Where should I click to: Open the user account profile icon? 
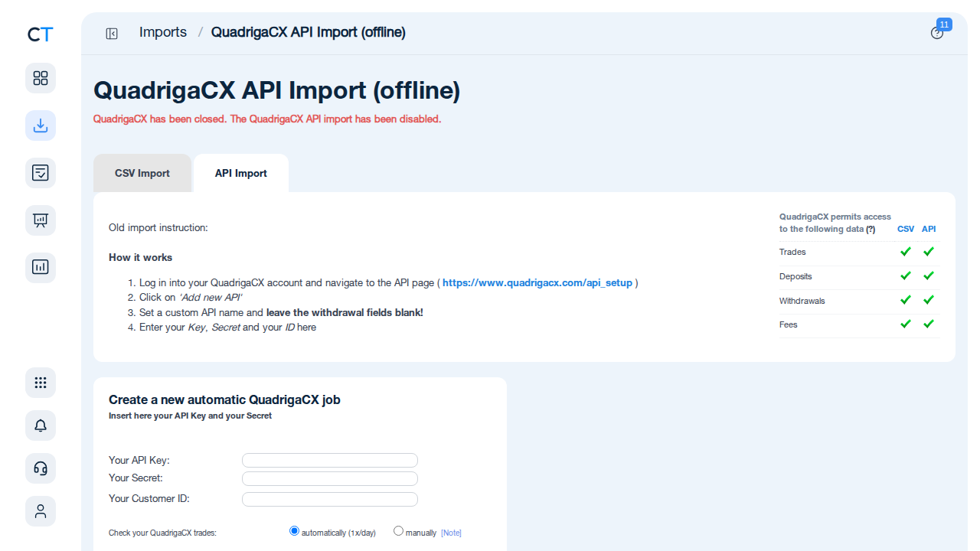coord(41,511)
